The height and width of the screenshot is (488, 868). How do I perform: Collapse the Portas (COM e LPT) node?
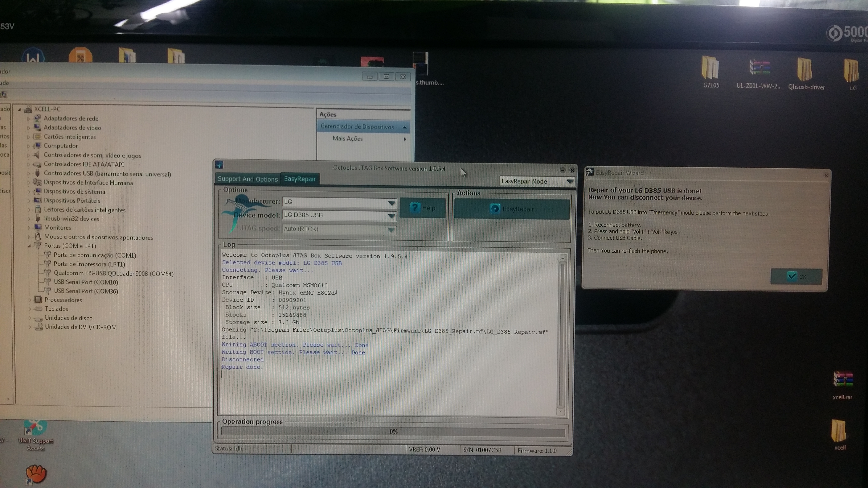coord(29,246)
